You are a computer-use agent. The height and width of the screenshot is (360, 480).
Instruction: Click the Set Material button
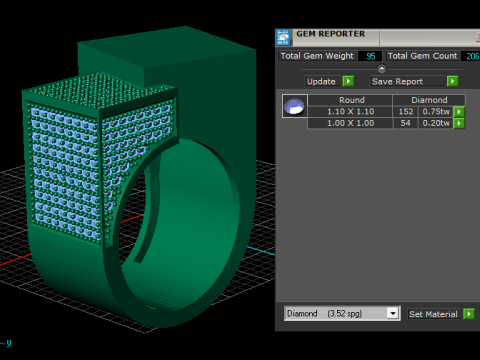coord(435,314)
